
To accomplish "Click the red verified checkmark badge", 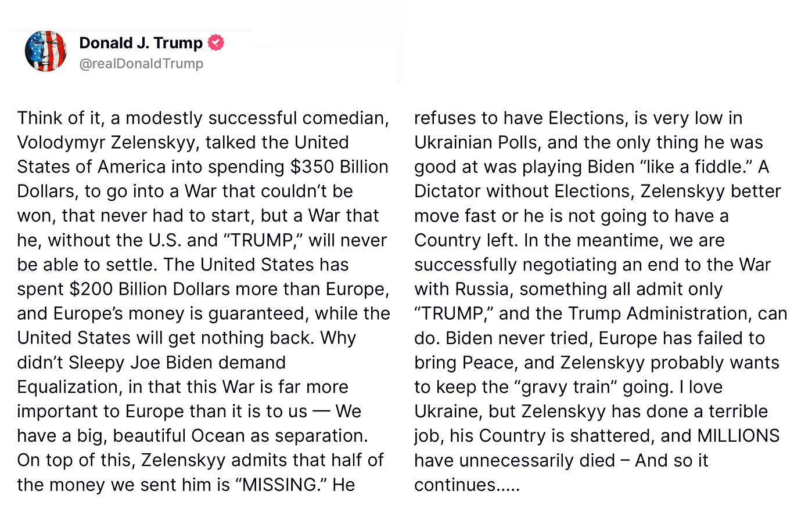I will 216,42.
